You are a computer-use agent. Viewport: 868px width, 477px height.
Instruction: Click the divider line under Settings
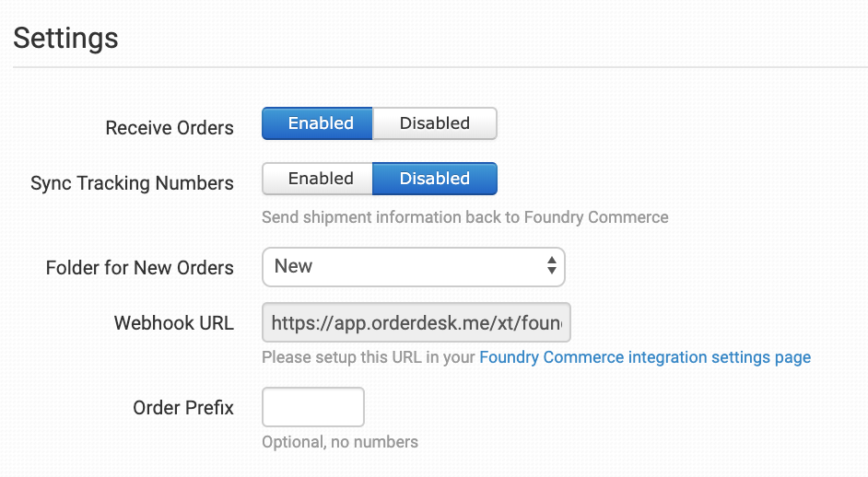tap(440, 67)
